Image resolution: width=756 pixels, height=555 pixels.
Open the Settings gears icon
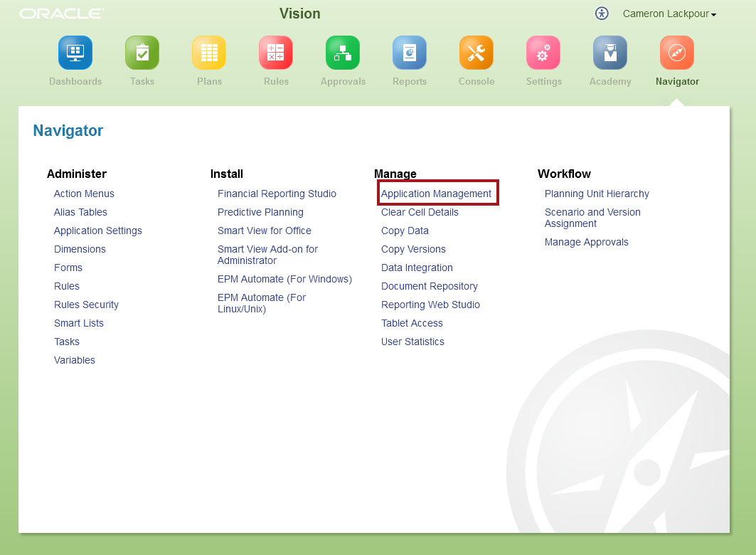tap(543, 53)
